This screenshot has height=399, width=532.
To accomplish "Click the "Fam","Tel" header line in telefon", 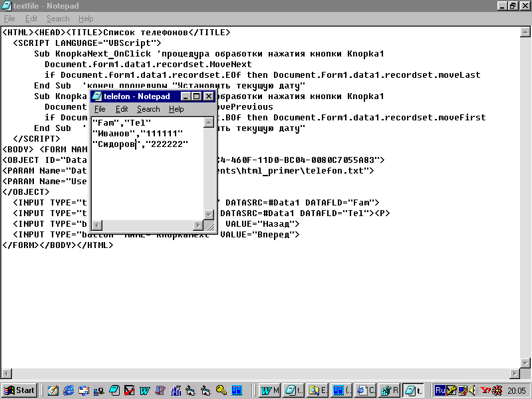I will (x=122, y=123).
